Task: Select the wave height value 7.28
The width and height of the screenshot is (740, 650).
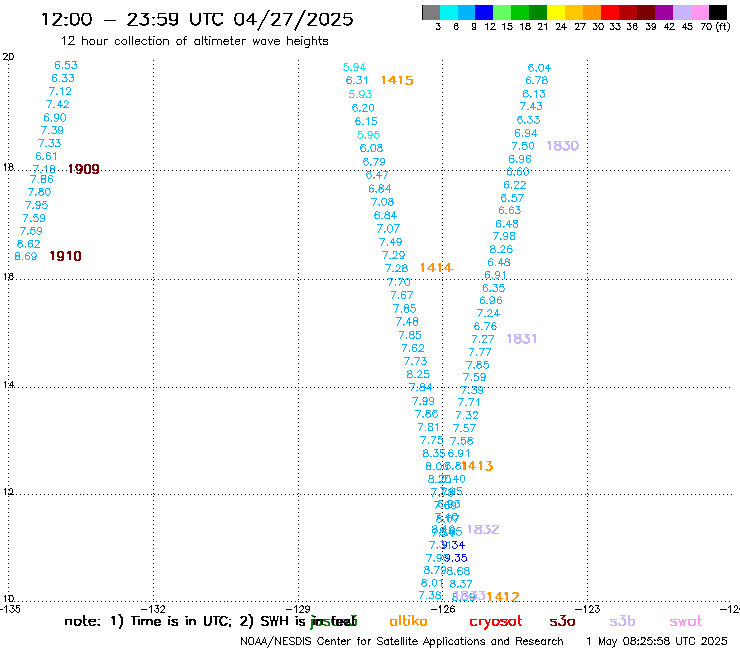Action: pos(396,268)
